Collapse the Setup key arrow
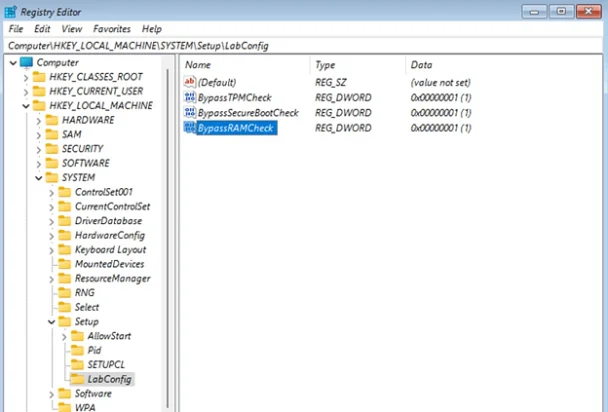Image resolution: width=608 pixels, height=412 pixels. (52, 322)
